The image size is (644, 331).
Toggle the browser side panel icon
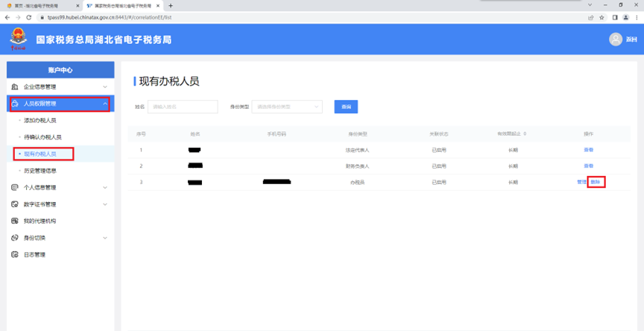pos(615,18)
